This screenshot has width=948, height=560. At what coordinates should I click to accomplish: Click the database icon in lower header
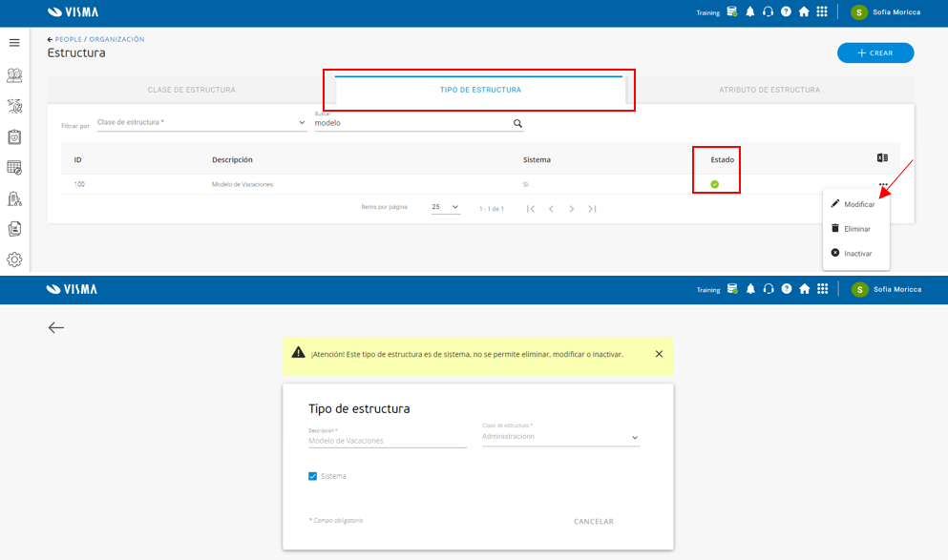[733, 289]
